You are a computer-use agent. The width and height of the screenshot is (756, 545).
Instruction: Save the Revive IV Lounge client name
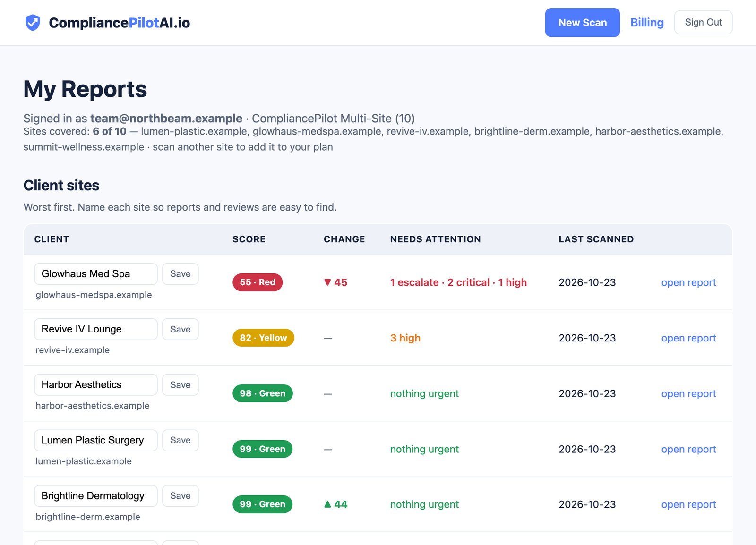[x=180, y=329]
